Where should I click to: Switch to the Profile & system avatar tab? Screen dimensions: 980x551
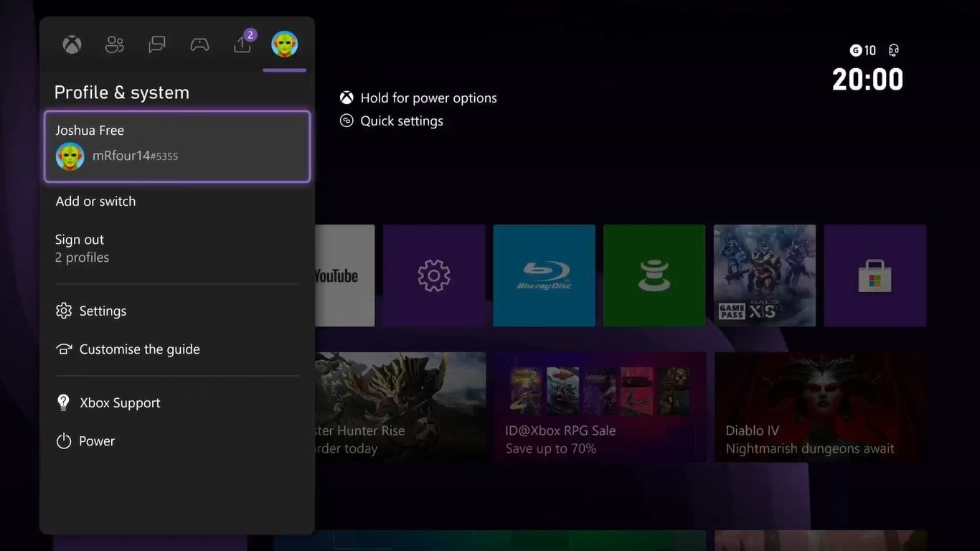(x=284, y=44)
